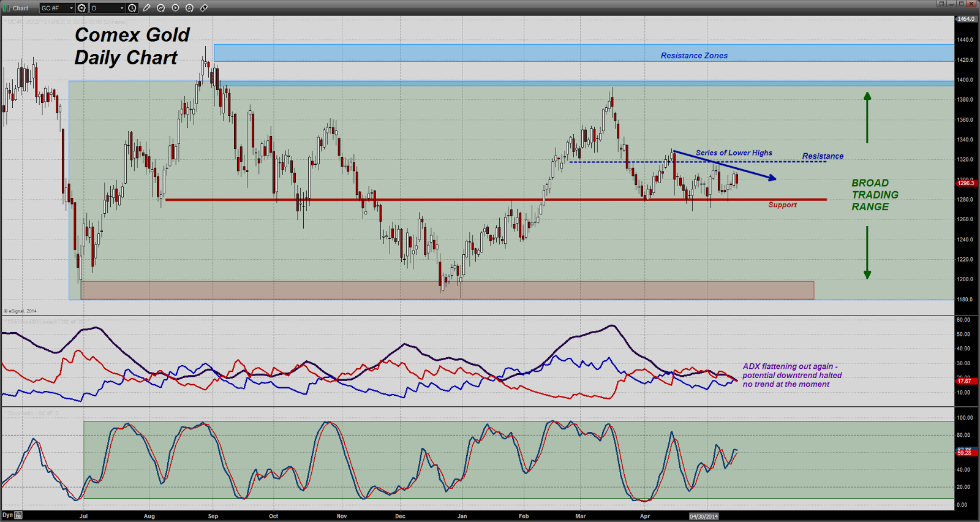Viewport: 980px width, 522px height.
Task: Open the symbol settings gear icon
Action: click(x=81, y=8)
